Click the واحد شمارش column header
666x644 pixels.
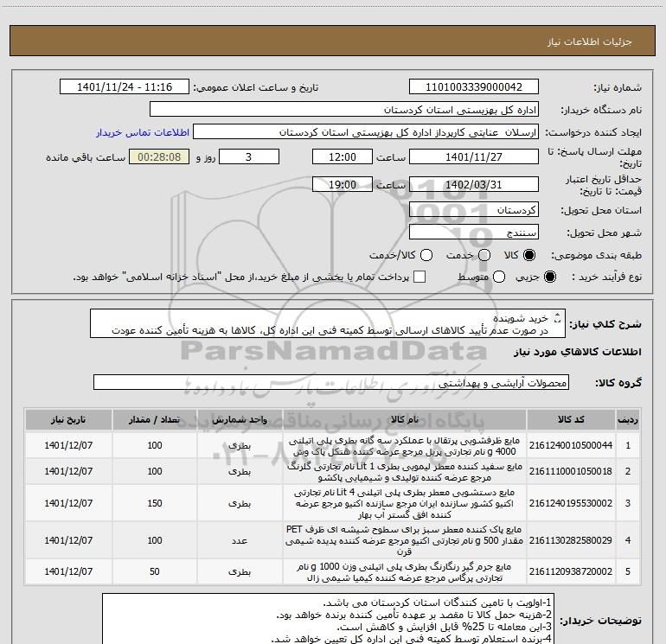[240, 420]
